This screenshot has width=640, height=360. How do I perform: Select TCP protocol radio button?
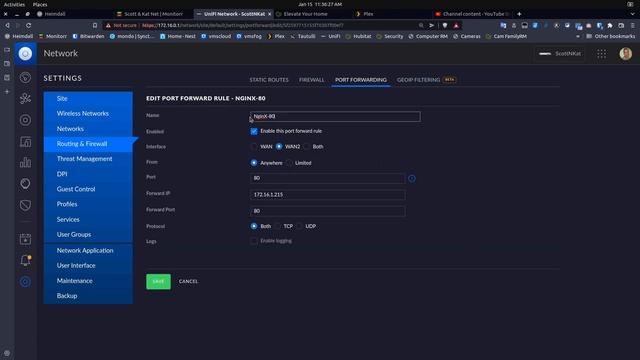pos(278,226)
